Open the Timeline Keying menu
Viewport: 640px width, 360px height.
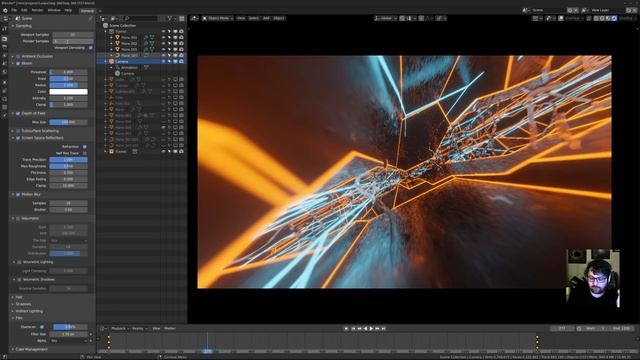[x=139, y=329]
